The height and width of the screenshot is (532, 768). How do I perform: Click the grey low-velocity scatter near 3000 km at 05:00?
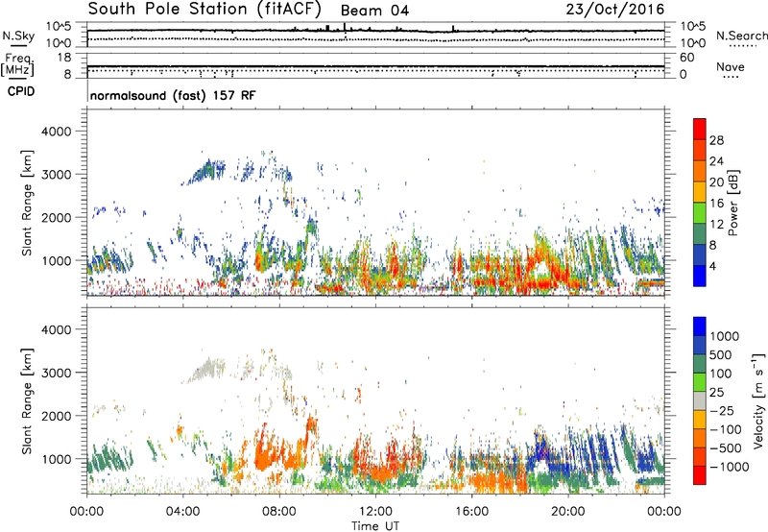(x=208, y=369)
